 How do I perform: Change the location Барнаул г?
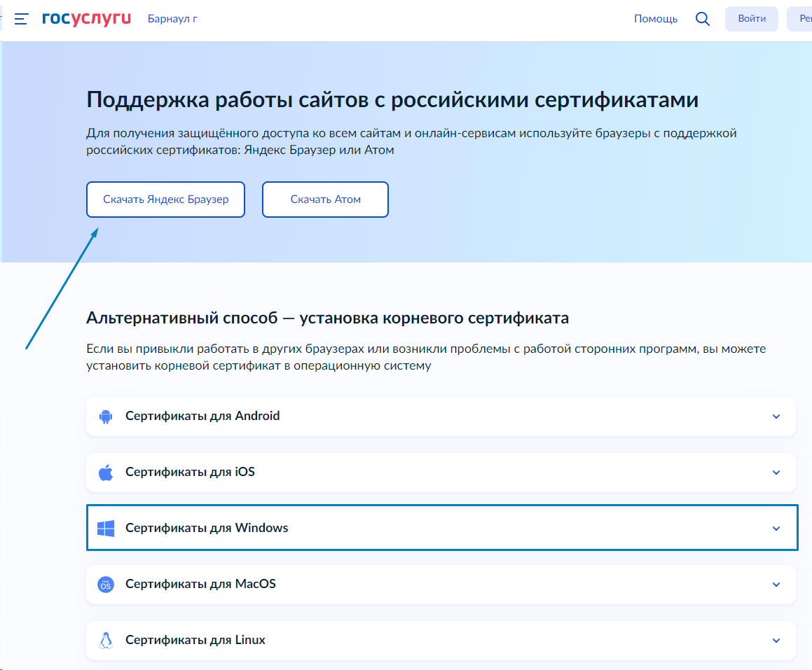coord(172,19)
